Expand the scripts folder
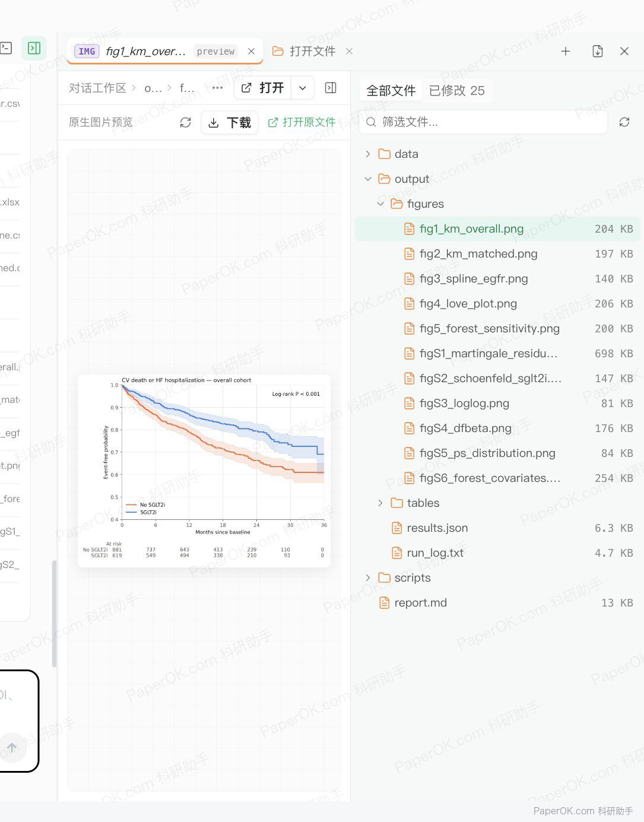 (368, 577)
